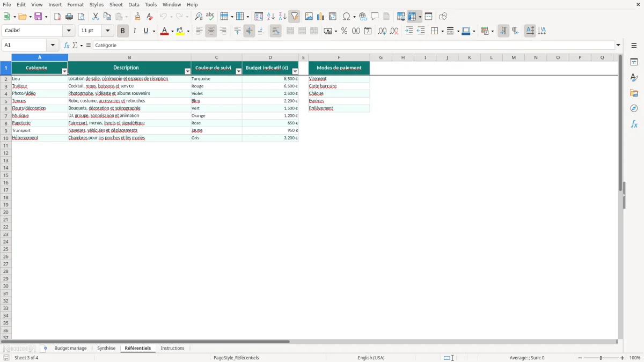This screenshot has width=644, height=362.
Task: Open Couleur de suivi filter dropdown
Action: click(239, 71)
